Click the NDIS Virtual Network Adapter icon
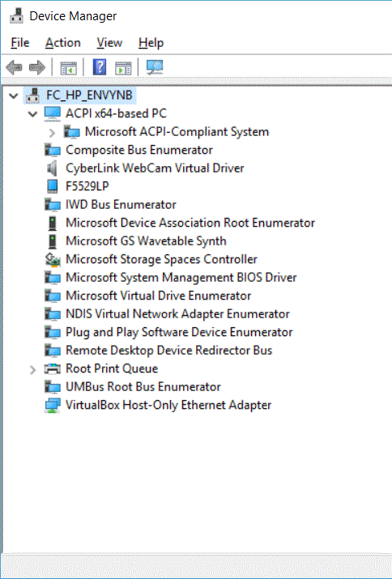This screenshot has width=392, height=579. pyautogui.click(x=53, y=314)
